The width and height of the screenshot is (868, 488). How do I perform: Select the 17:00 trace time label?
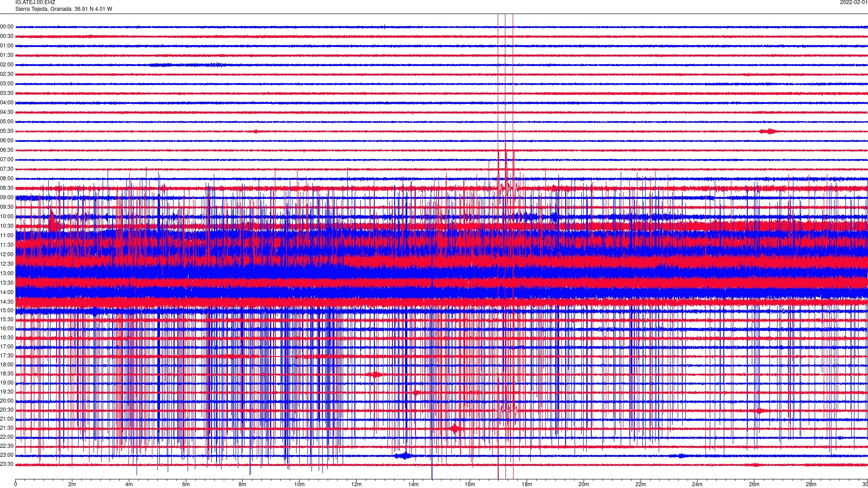coord(7,347)
